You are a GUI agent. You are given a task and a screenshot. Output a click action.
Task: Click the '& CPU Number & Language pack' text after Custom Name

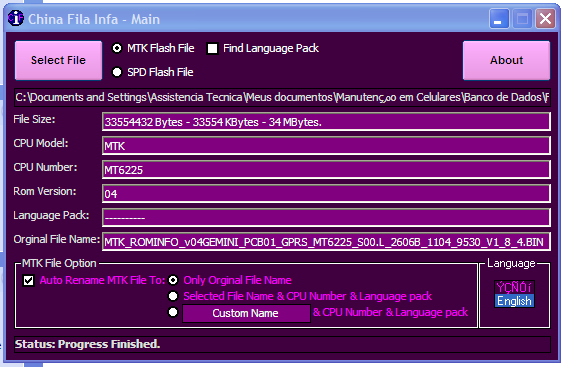[390, 312]
